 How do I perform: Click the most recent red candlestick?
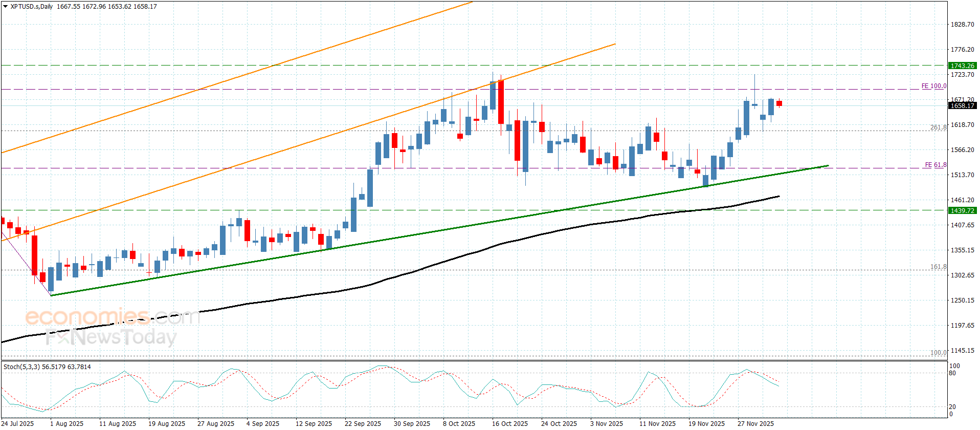click(x=779, y=103)
